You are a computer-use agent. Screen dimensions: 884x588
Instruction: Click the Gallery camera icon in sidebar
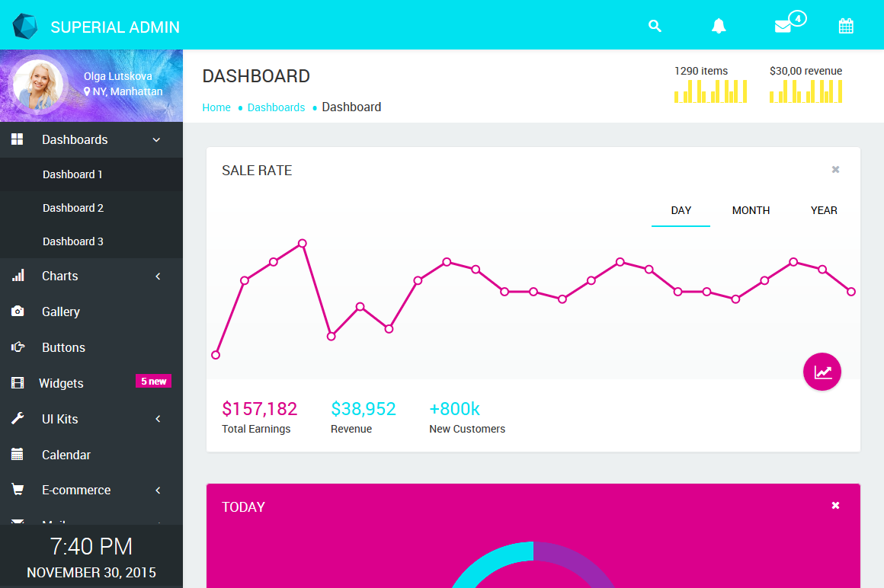pyautogui.click(x=18, y=312)
